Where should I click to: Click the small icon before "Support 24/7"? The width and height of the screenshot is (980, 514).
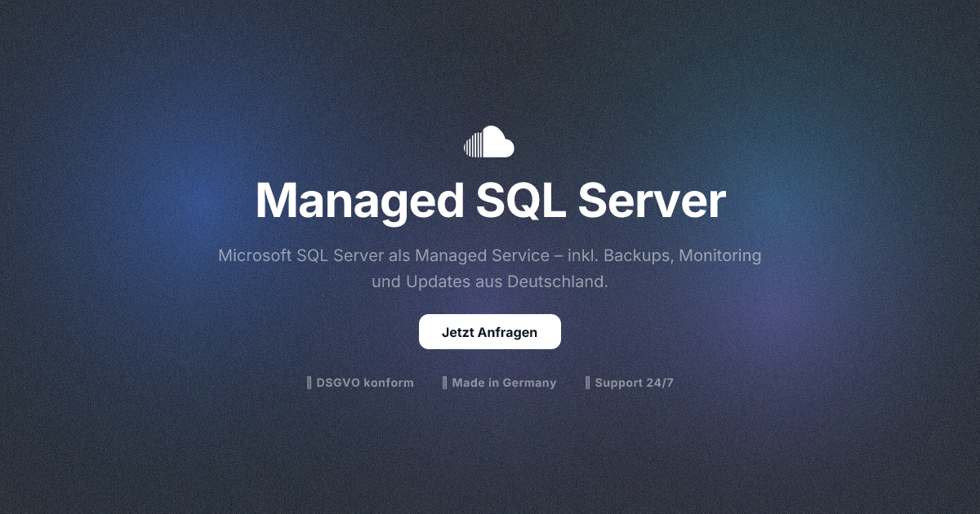click(x=588, y=383)
